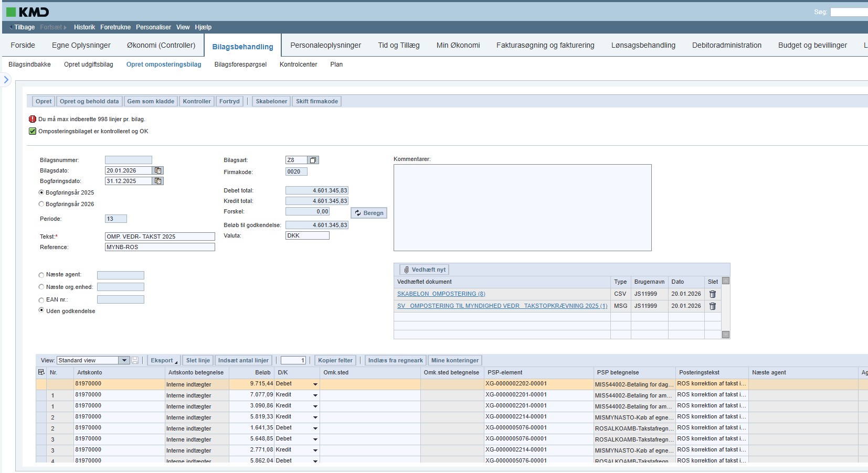Delete the SV_OMPOSTERING attachment with trash icon

click(713, 306)
